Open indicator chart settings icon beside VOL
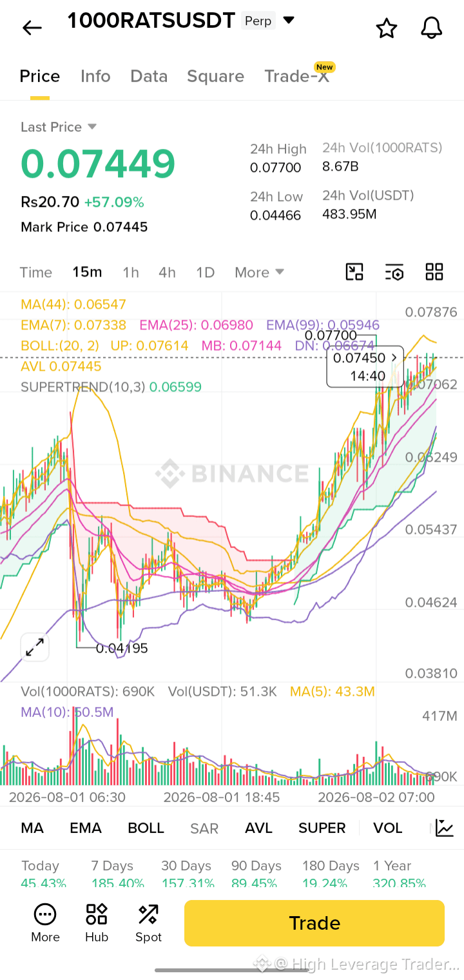The width and height of the screenshot is (464, 980). [x=445, y=828]
